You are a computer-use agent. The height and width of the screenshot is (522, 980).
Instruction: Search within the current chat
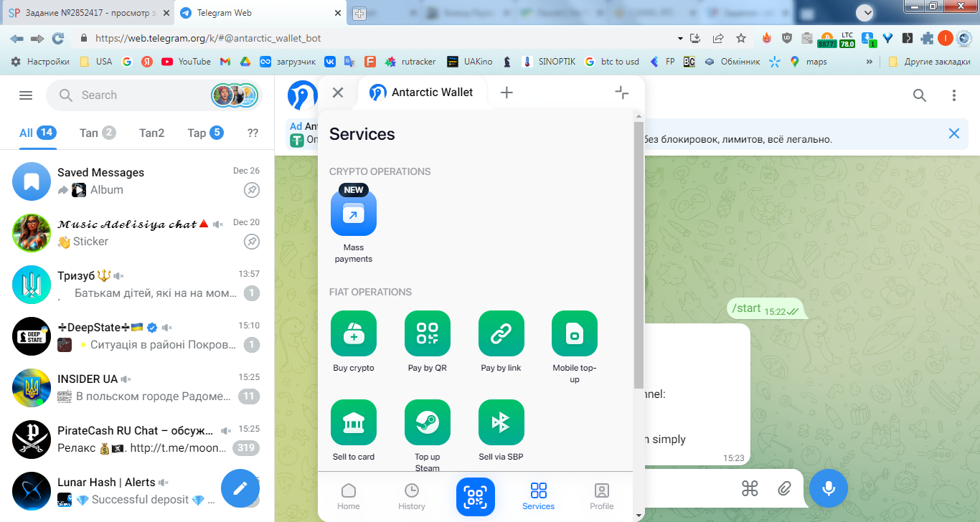pos(920,95)
